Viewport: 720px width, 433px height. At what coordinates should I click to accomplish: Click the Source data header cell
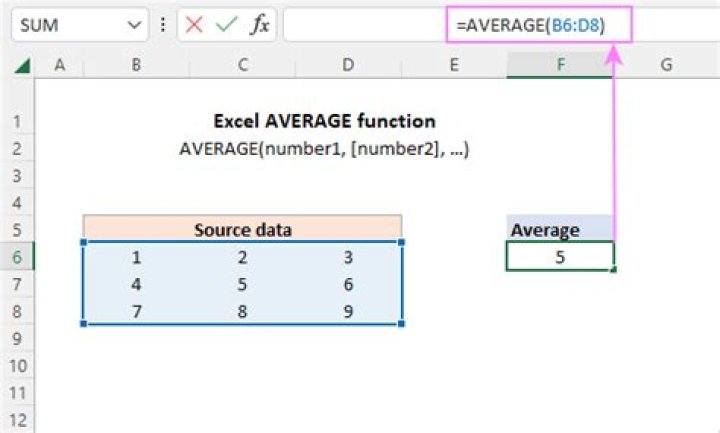point(242,229)
